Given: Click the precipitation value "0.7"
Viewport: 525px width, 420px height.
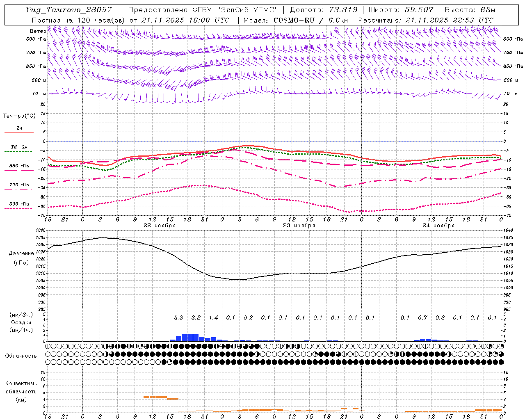Looking at the screenshot, I should pyautogui.click(x=422, y=317).
